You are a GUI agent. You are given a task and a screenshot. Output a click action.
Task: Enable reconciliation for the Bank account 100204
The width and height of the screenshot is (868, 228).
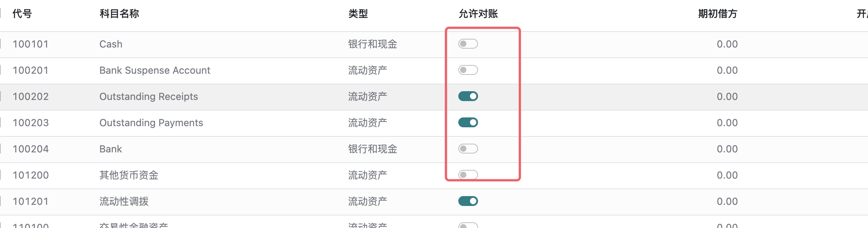[468, 149]
